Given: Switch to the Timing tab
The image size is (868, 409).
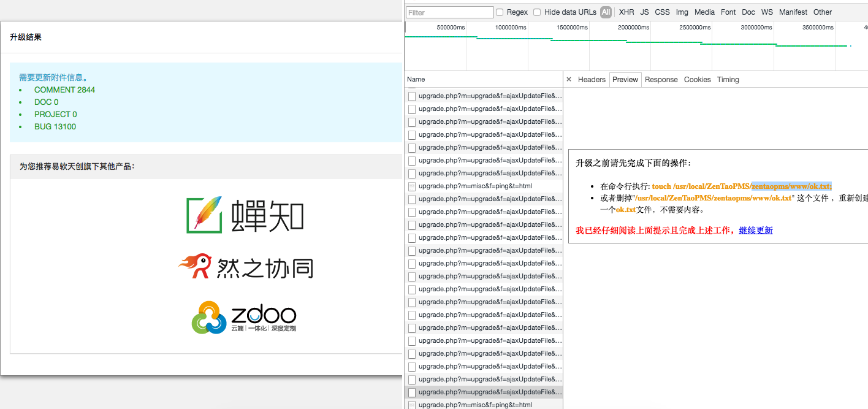Looking at the screenshot, I should pos(728,80).
